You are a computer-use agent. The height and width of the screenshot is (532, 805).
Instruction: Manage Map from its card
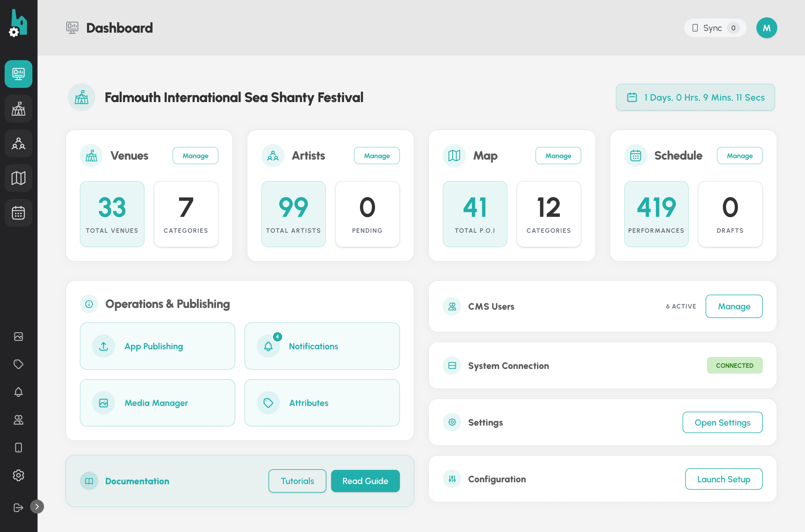point(558,156)
